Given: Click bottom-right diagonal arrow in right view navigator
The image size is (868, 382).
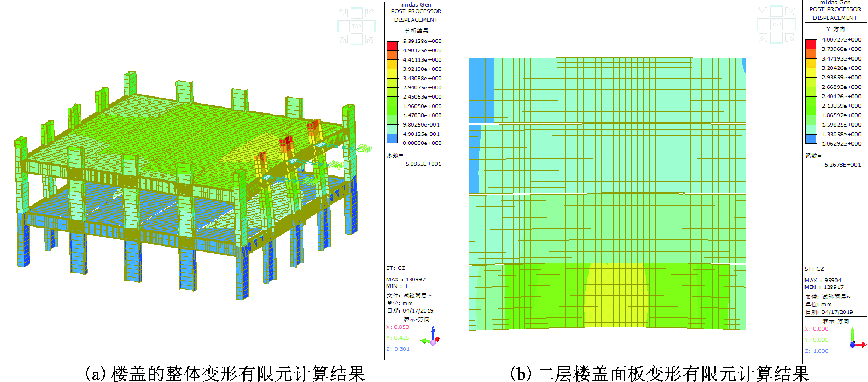Looking at the screenshot, I should [x=790, y=38].
